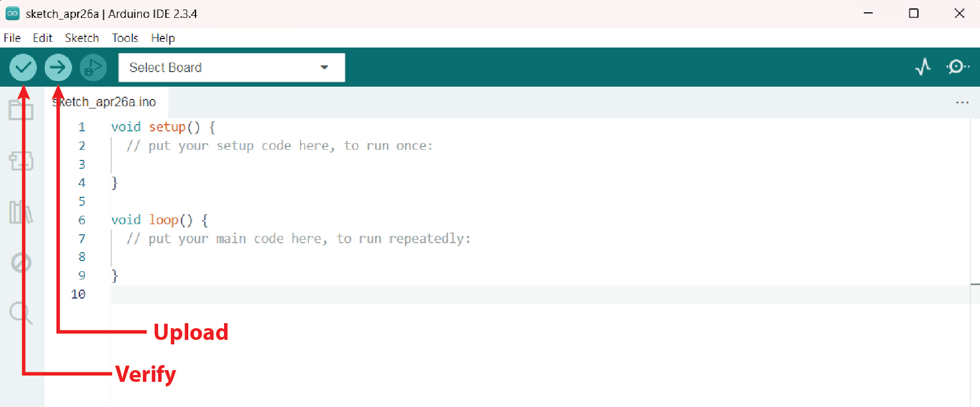
Task: Click the closing brace on line 4
Action: tap(115, 183)
